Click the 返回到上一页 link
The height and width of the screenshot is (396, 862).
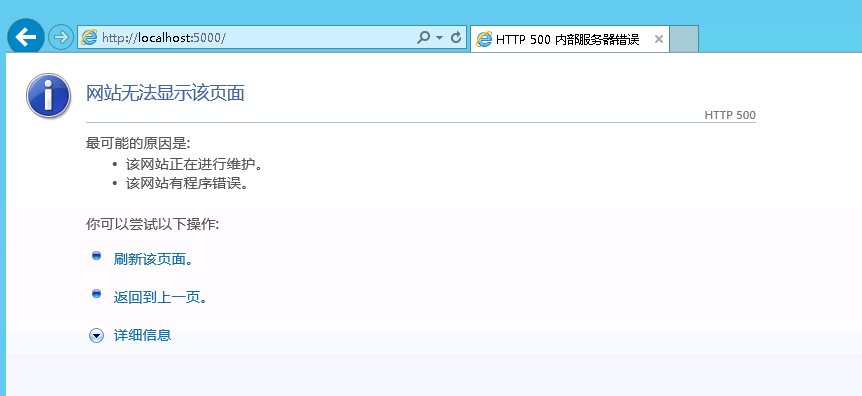click(x=160, y=298)
